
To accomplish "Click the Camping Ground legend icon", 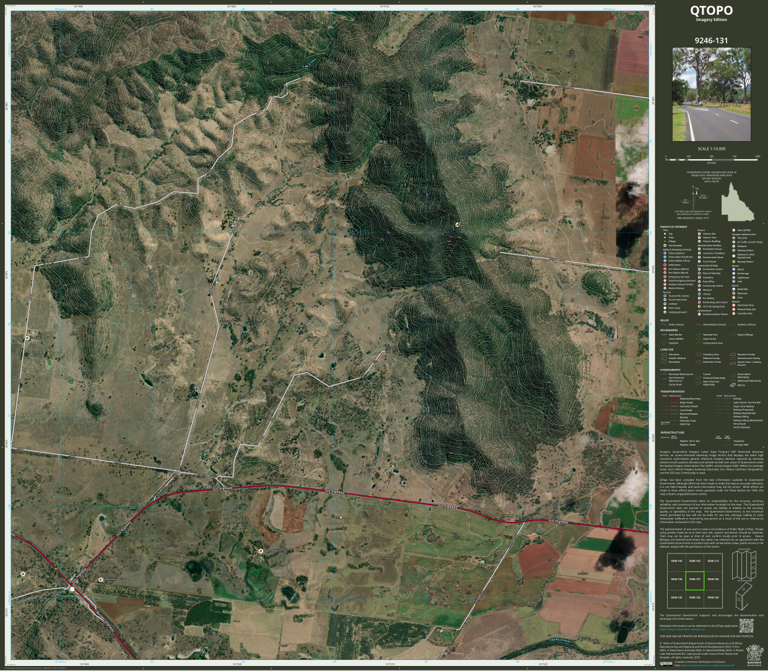I will (x=665, y=312).
